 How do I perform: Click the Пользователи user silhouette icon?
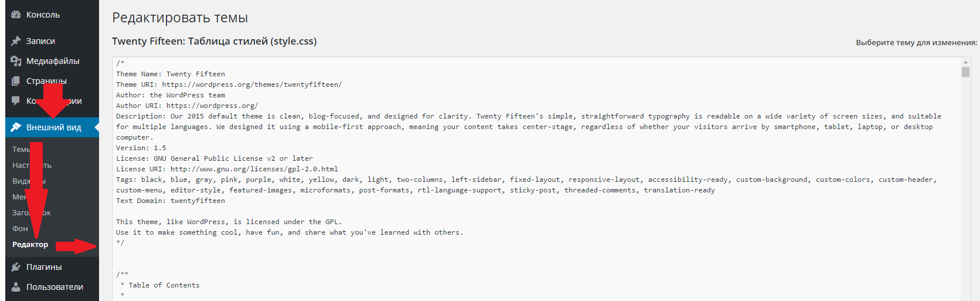(16, 287)
